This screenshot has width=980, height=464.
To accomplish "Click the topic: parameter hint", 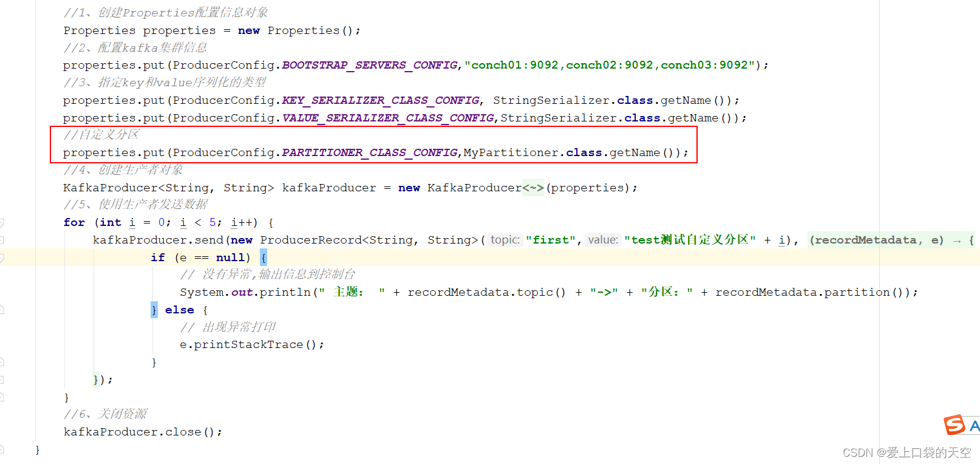I will 505,240.
